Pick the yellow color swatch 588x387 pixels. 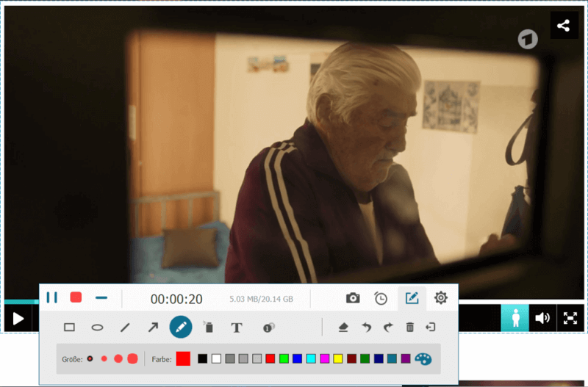[338, 358]
